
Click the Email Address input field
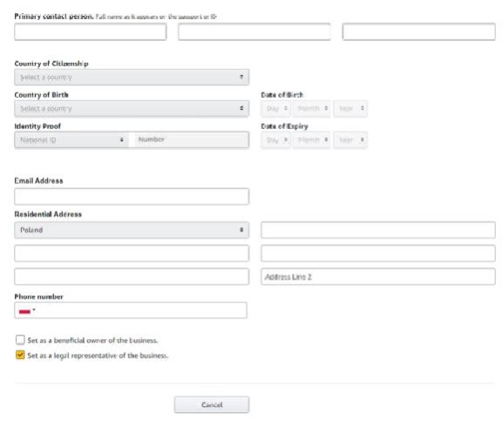(x=132, y=196)
